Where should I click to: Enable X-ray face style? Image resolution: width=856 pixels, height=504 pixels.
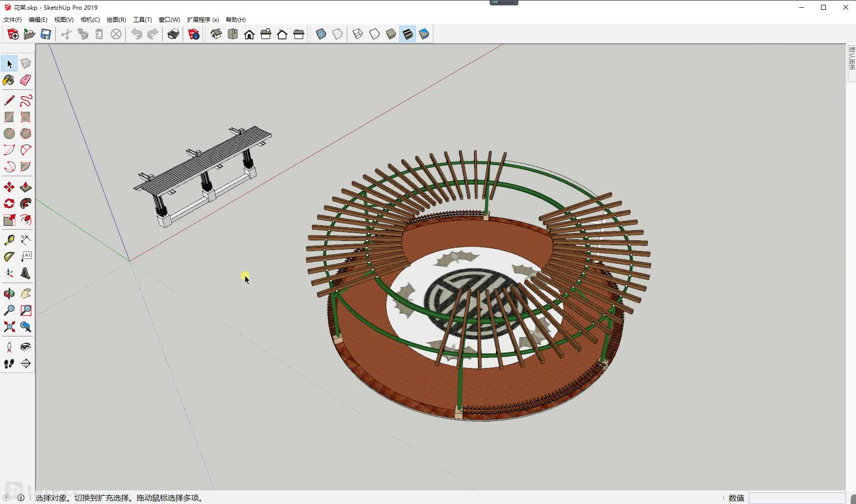[321, 34]
